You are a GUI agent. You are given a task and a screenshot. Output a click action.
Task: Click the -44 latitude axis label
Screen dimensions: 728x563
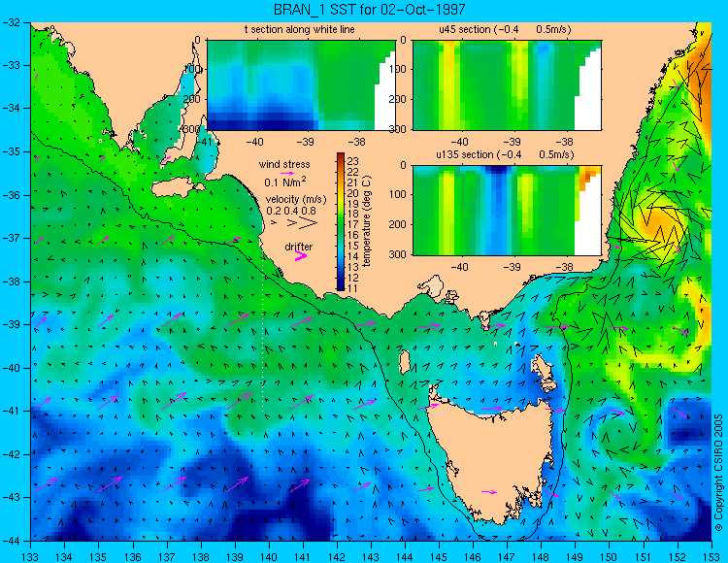(11, 541)
